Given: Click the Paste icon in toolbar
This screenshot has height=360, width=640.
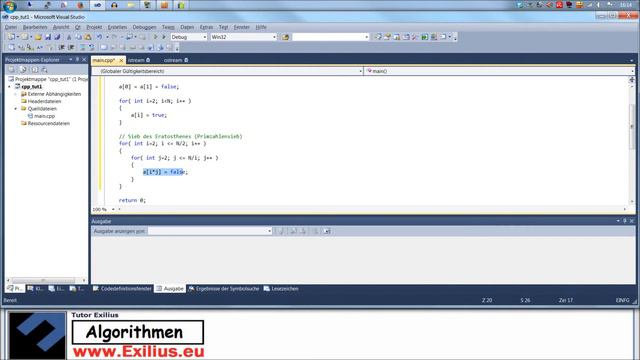Looking at the screenshot, I should [x=87, y=37].
